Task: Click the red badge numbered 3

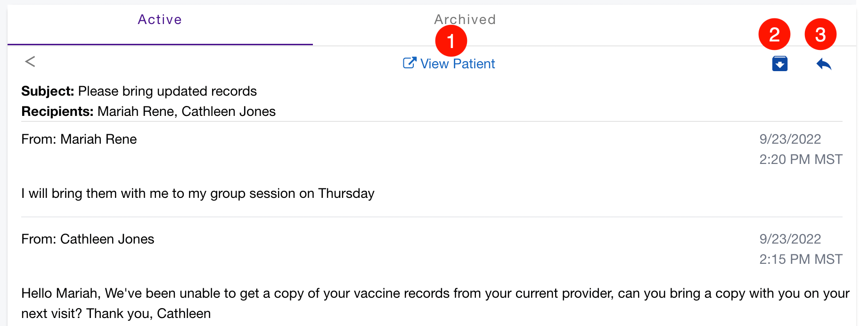Action: click(x=820, y=34)
